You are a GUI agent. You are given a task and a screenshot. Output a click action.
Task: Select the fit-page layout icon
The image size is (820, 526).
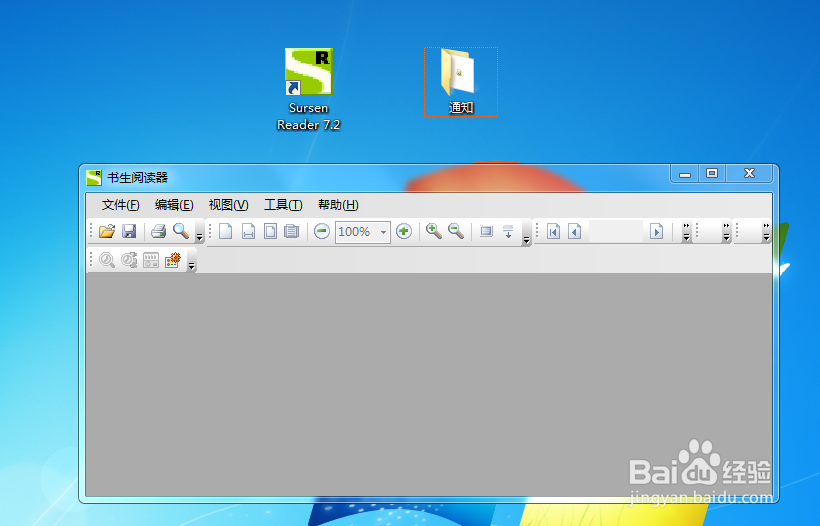[270, 231]
